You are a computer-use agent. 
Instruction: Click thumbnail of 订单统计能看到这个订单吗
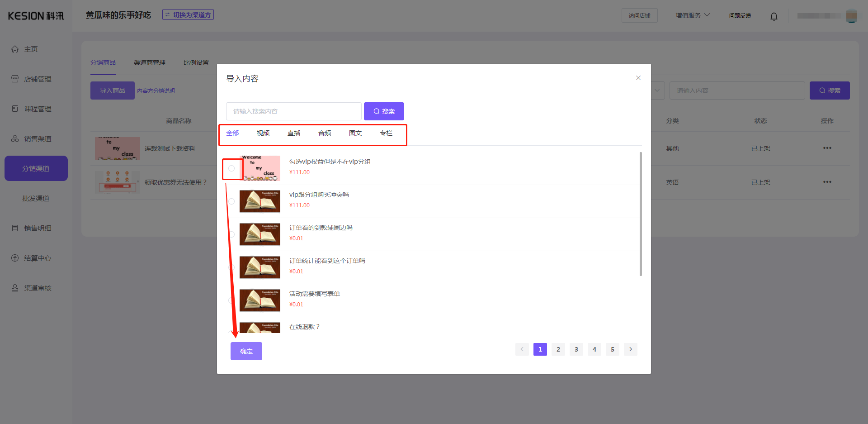coord(260,267)
